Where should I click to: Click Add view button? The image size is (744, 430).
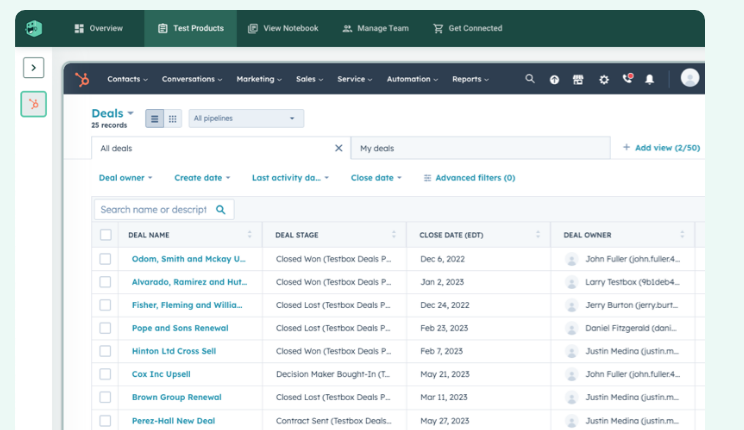coord(661,148)
